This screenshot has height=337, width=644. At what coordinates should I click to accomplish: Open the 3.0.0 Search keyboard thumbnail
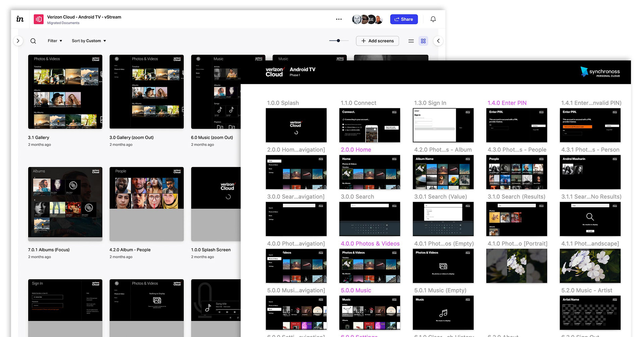click(x=370, y=219)
